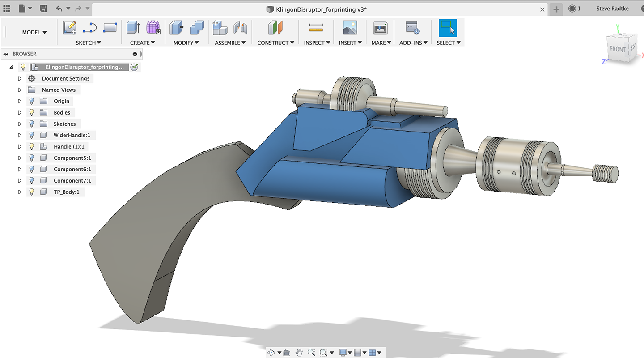
Task: Expand the Document Settings node
Action: coord(20,78)
